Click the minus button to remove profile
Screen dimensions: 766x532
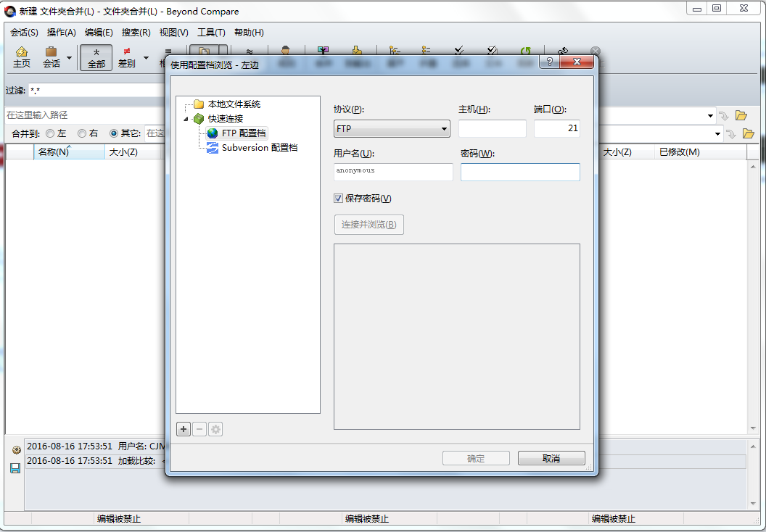click(199, 430)
